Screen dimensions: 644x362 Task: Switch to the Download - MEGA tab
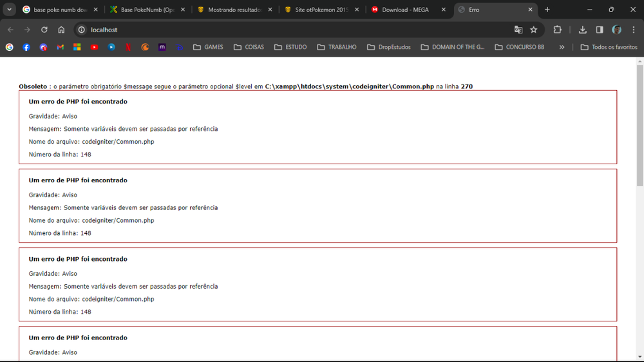[404, 10]
